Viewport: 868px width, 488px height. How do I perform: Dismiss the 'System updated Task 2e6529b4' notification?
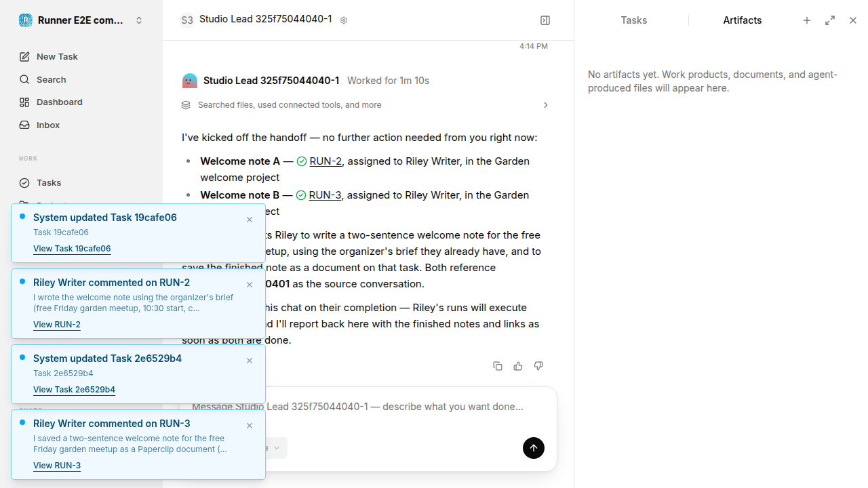[x=250, y=361]
